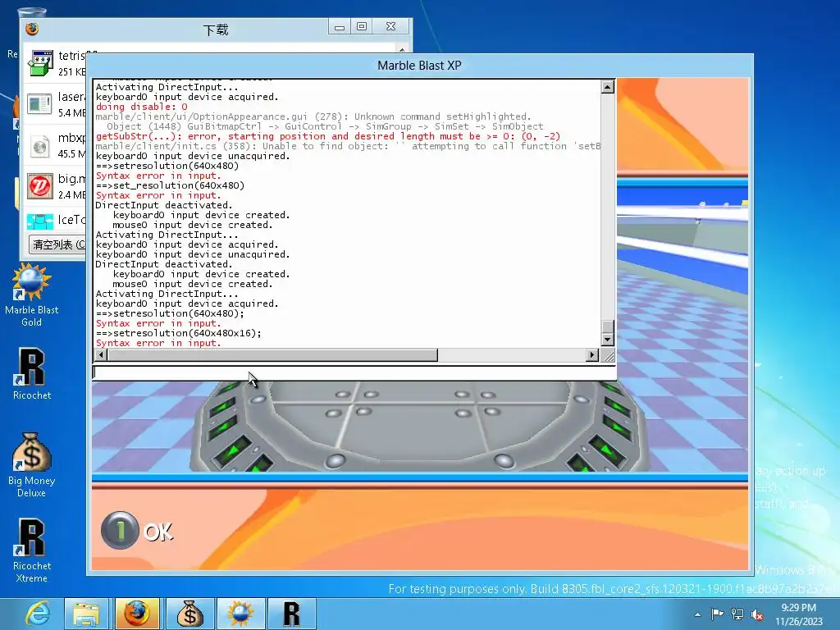Viewport: 840px width, 630px height.
Task: Select tetris item icon in downloads window
Action: coord(41,63)
